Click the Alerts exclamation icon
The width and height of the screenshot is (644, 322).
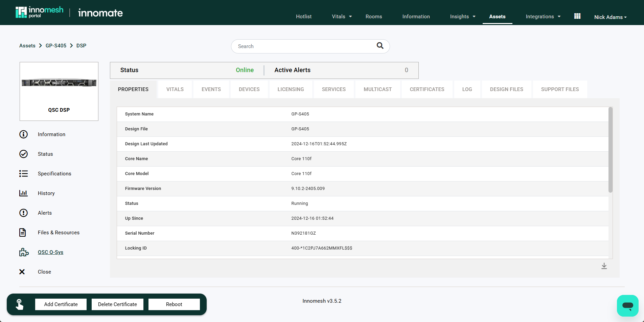click(x=23, y=213)
